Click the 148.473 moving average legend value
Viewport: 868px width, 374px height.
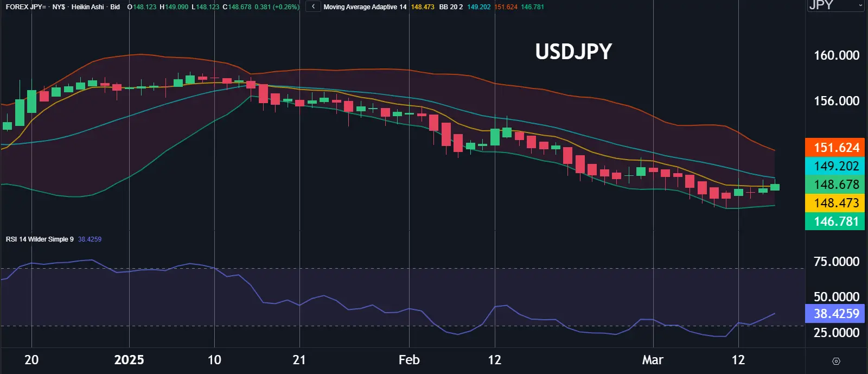(x=423, y=7)
